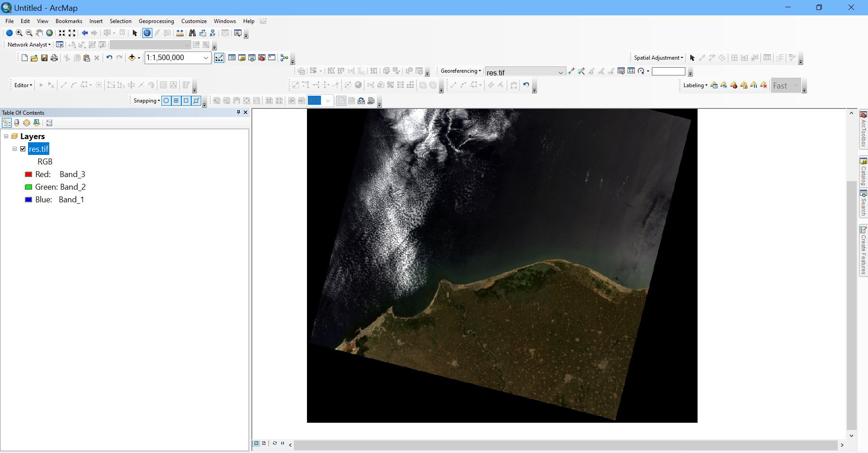This screenshot has width=868, height=453.
Task: Click the Fixed Zoom In icon
Action: [62, 33]
